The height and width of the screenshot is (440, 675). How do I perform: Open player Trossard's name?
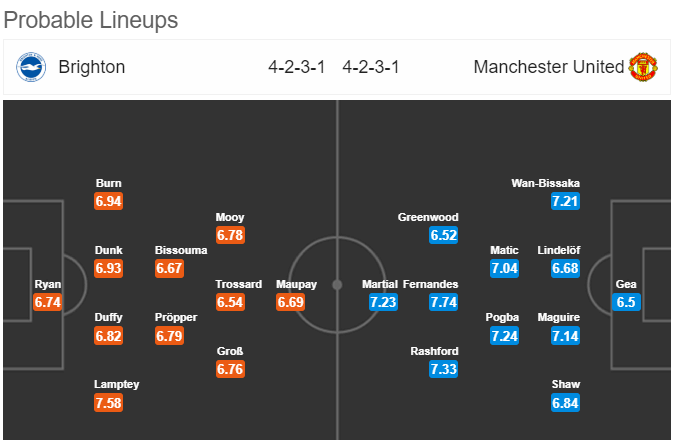238,284
